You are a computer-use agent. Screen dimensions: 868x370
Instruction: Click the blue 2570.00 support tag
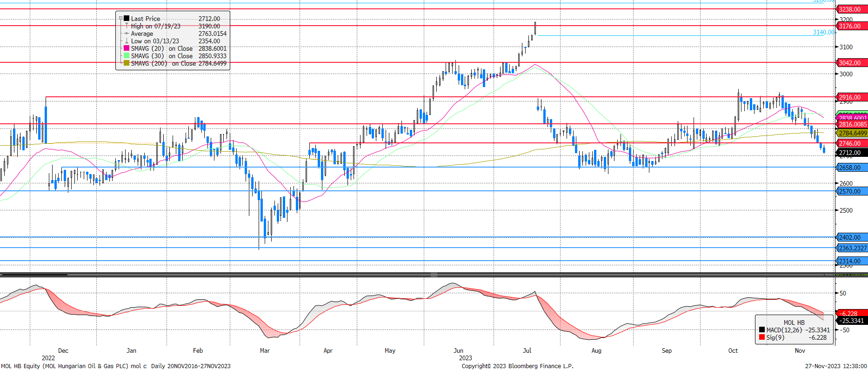pyautogui.click(x=852, y=191)
